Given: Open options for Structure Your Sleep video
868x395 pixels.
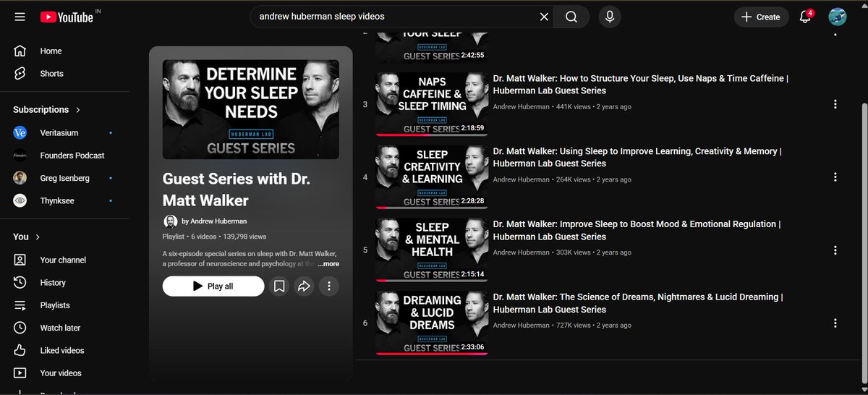Looking at the screenshot, I should point(835,104).
